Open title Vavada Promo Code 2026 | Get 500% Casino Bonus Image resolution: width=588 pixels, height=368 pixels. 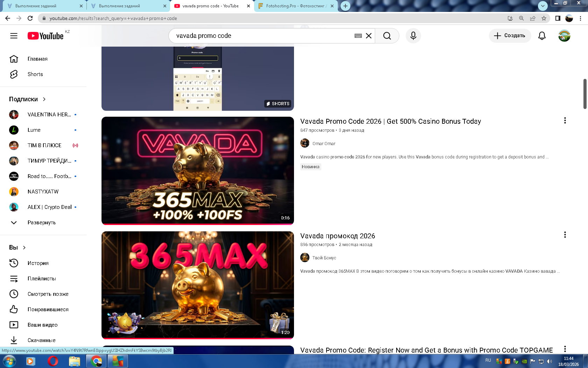click(391, 121)
